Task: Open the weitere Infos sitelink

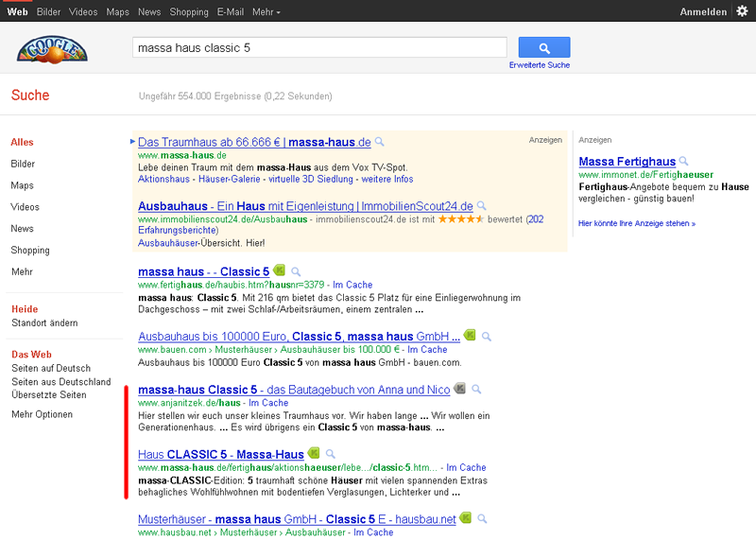Action: point(387,179)
